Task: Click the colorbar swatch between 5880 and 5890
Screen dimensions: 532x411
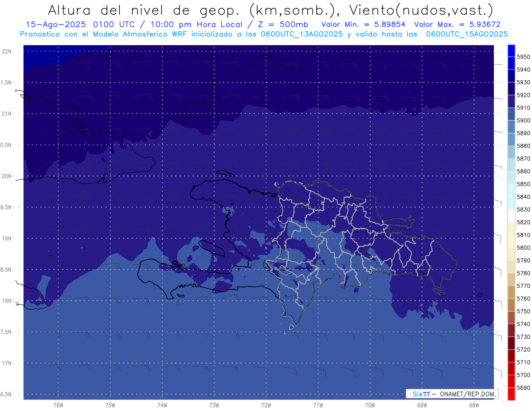Action: coord(511,139)
